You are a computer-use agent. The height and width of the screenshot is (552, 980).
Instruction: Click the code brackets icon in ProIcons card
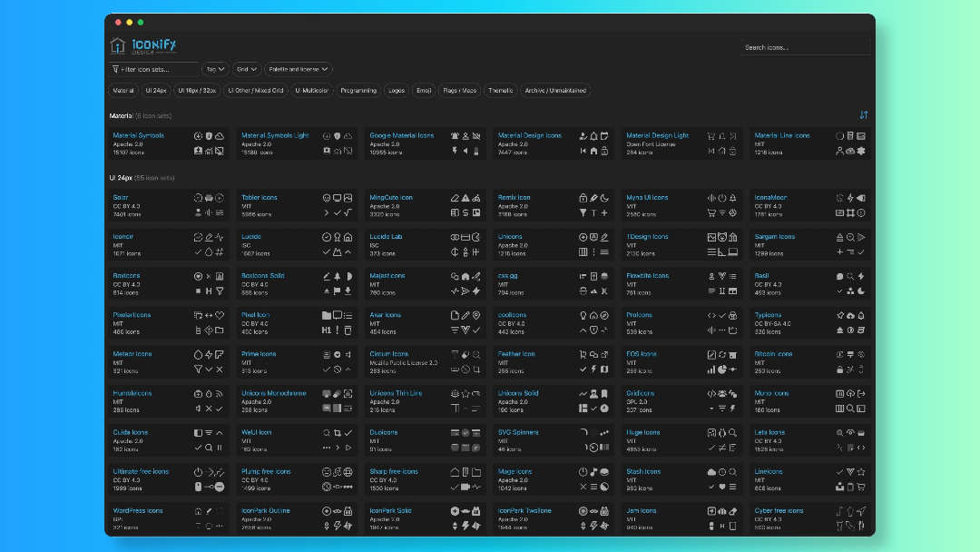click(711, 316)
